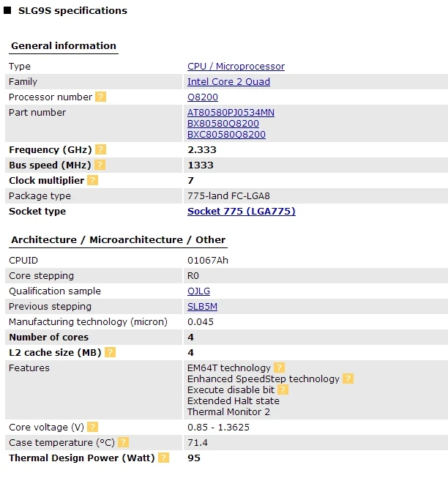Click the Part number label

point(37,112)
